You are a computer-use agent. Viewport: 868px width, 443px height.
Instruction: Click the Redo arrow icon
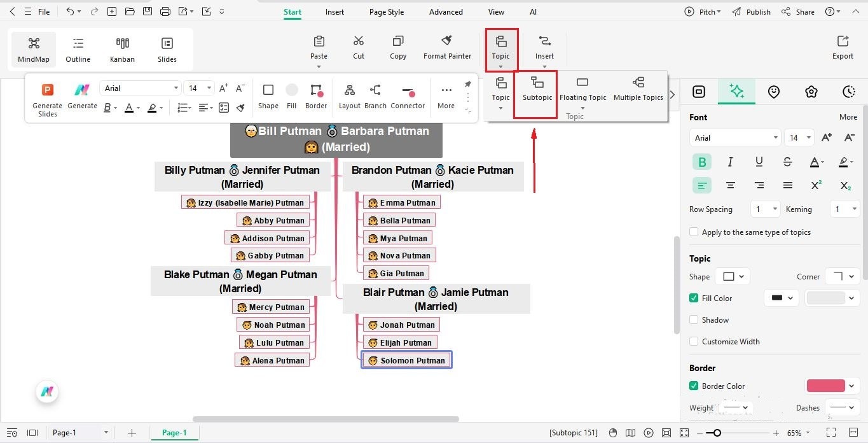pos(95,11)
